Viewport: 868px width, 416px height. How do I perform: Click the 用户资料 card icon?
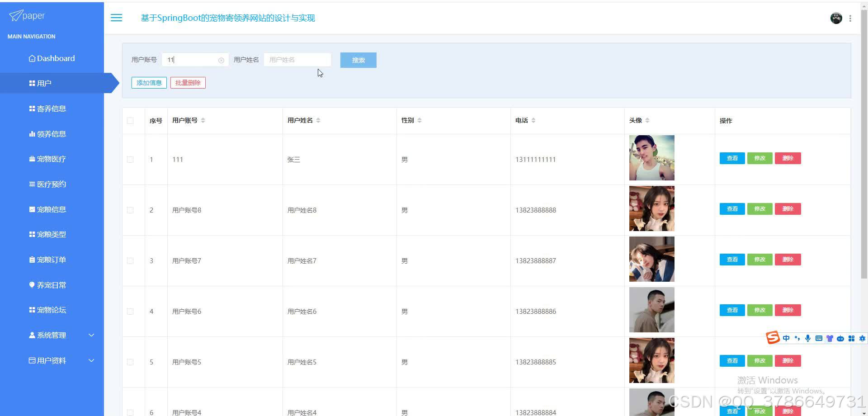point(32,360)
